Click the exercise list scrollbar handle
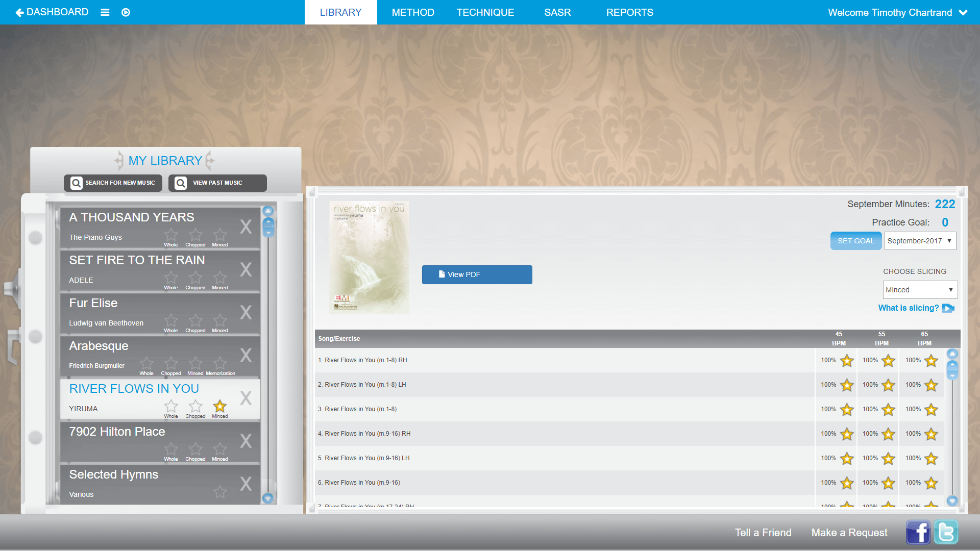 tap(952, 370)
